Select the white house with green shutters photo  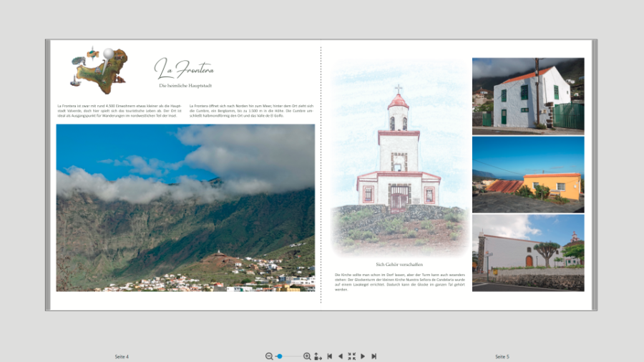coord(528,96)
